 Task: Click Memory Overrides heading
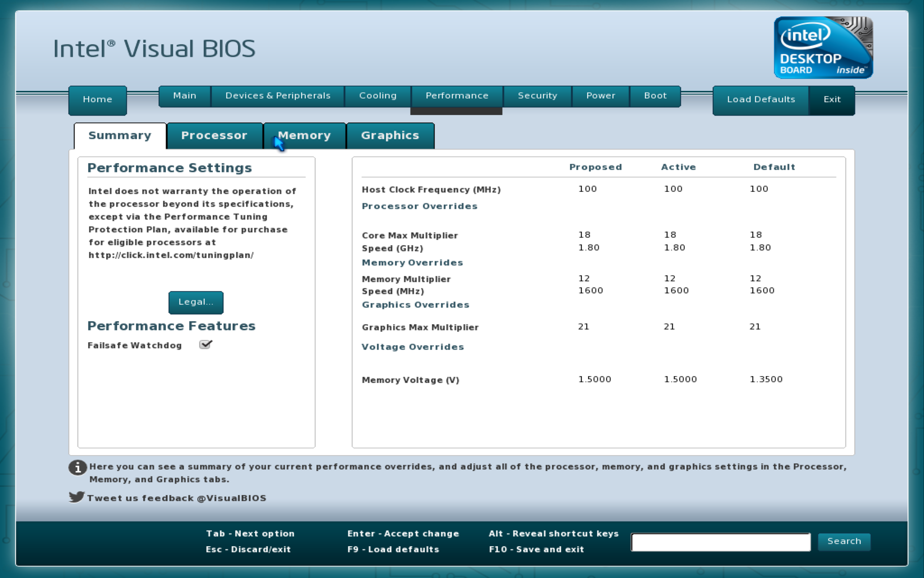(412, 263)
